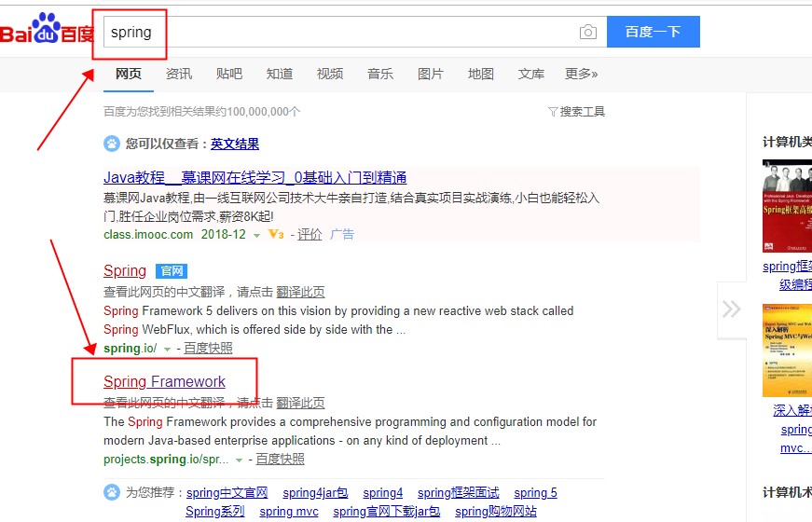Expand dropdown arrow next to projects.spring.io
812x522 pixels.
pos(239,460)
